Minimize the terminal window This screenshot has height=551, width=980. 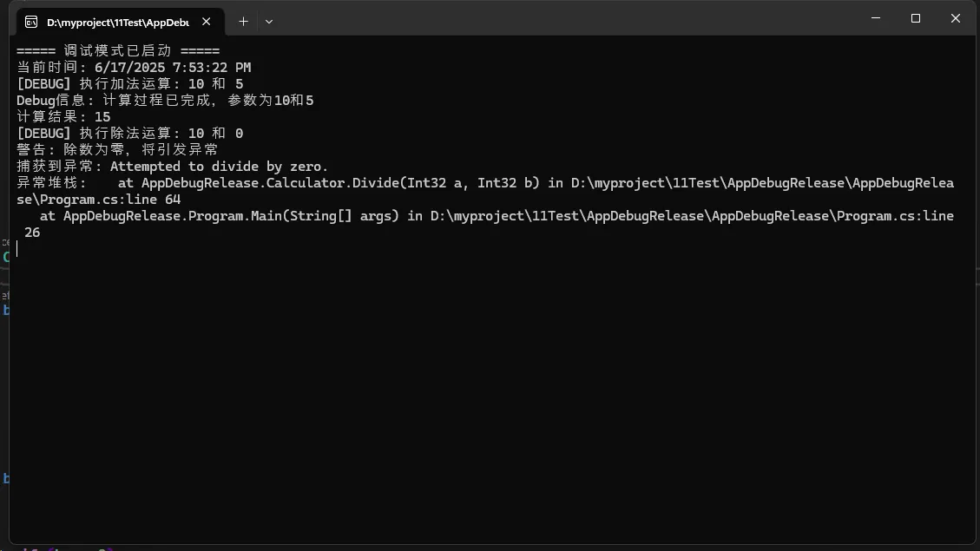pos(875,18)
